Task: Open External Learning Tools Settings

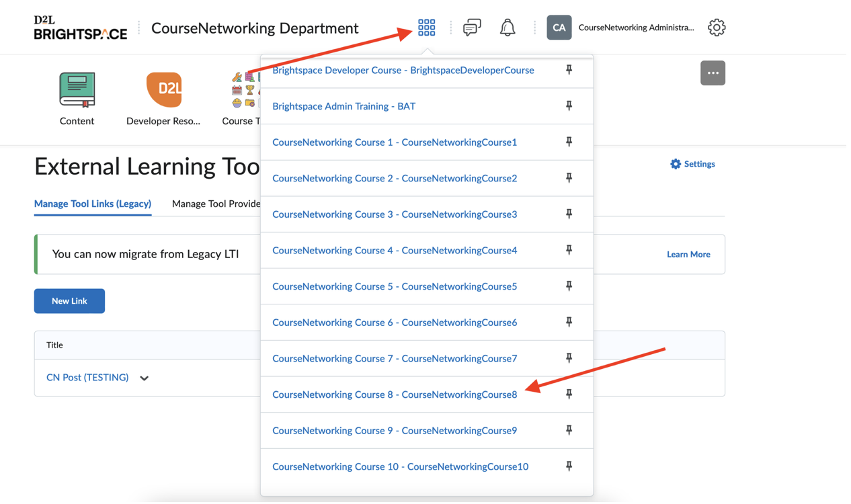Action: point(692,164)
